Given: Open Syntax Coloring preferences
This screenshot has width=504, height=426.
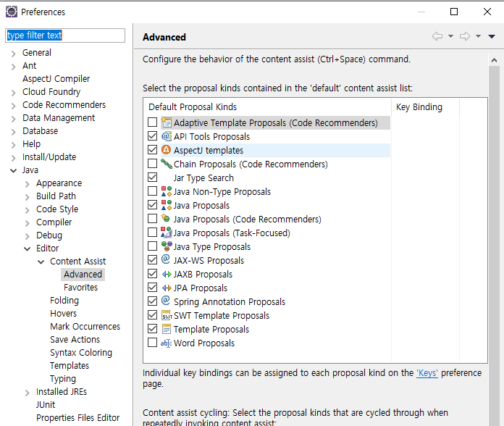Looking at the screenshot, I should click(x=81, y=353).
